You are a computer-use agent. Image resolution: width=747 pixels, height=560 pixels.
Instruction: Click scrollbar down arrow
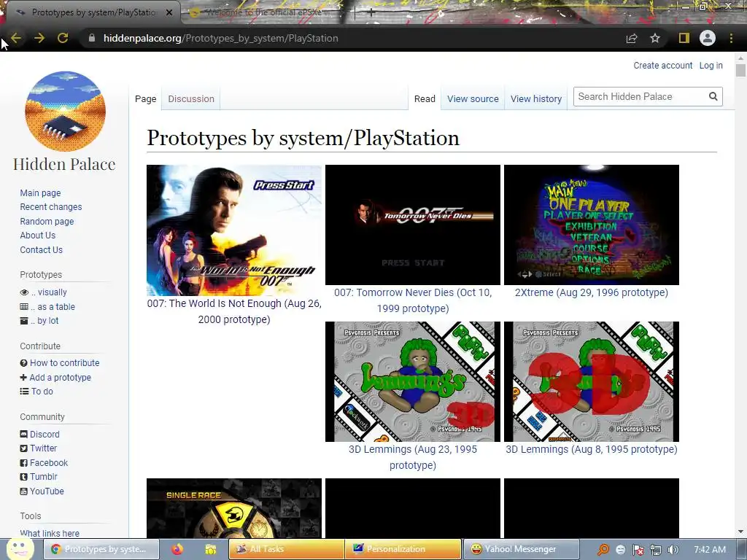coord(740,532)
